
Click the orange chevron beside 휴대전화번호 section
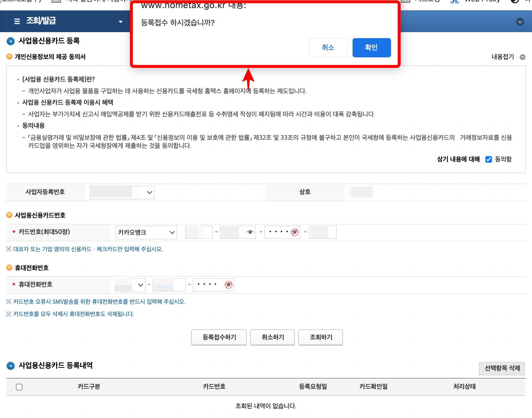click(x=9, y=268)
